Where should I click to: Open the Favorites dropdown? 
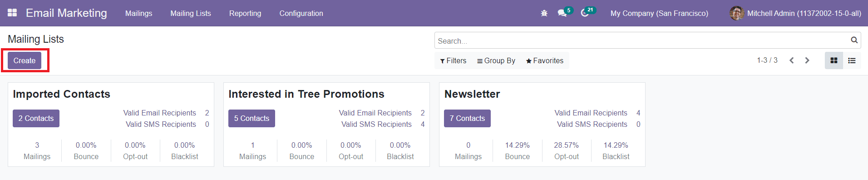545,60
